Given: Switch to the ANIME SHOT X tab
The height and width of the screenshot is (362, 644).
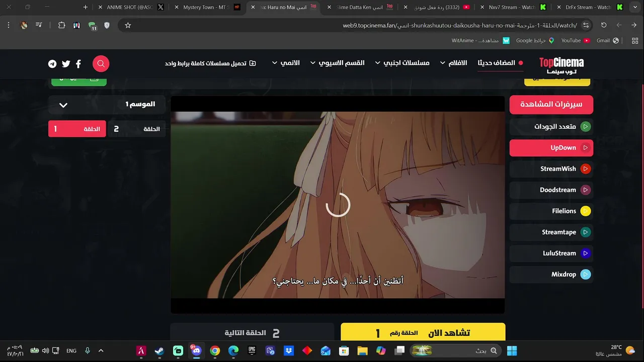Looking at the screenshot, I should coord(132,7).
